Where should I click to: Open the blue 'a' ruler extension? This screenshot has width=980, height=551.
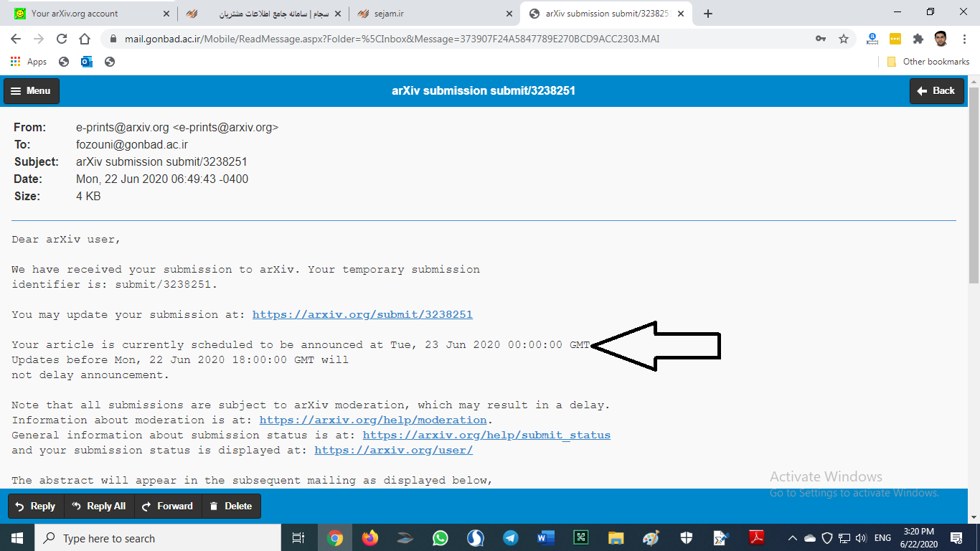pos(872,39)
